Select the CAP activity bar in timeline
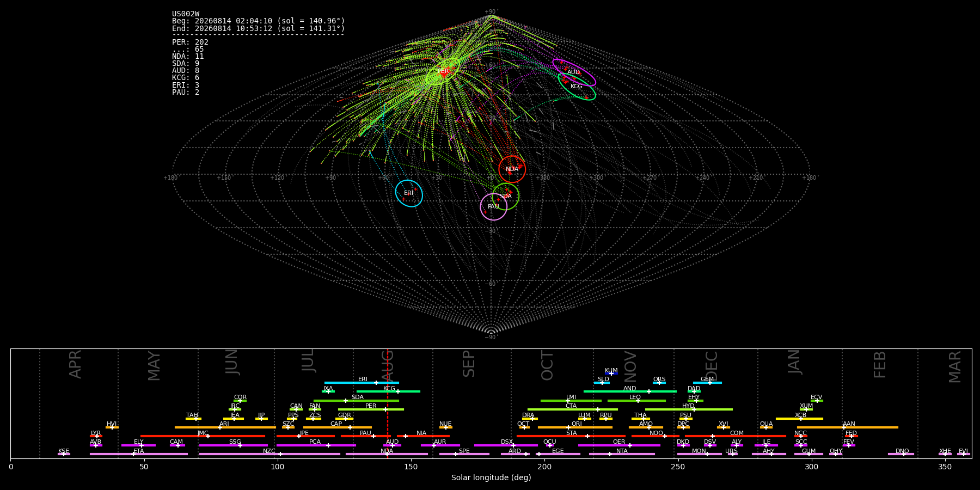Viewport: 980px width, 490px height. click(x=338, y=427)
